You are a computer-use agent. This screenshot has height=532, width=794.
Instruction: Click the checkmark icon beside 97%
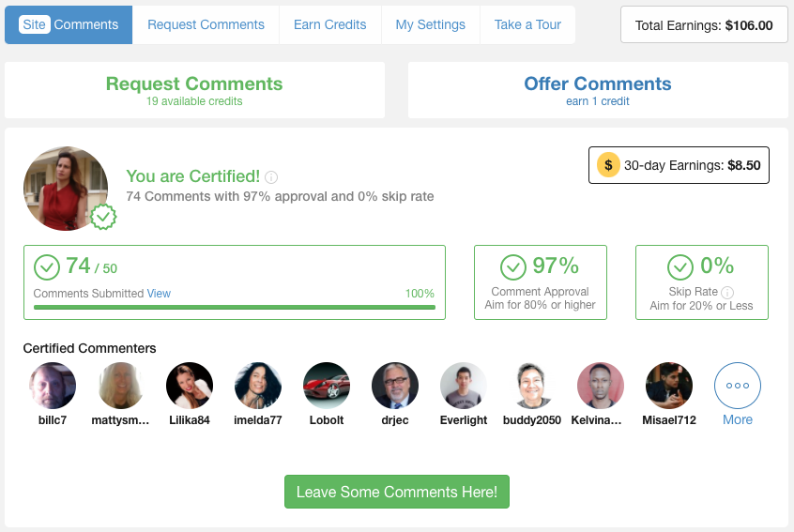[513, 267]
